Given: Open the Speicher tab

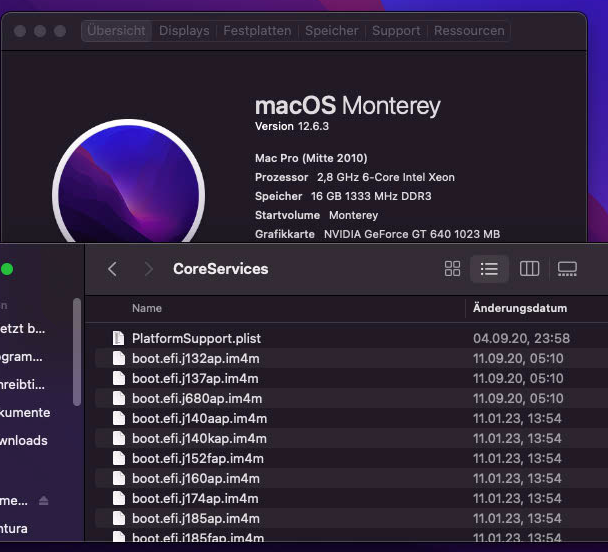Looking at the screenshot, I should click(x=332, y=31).
